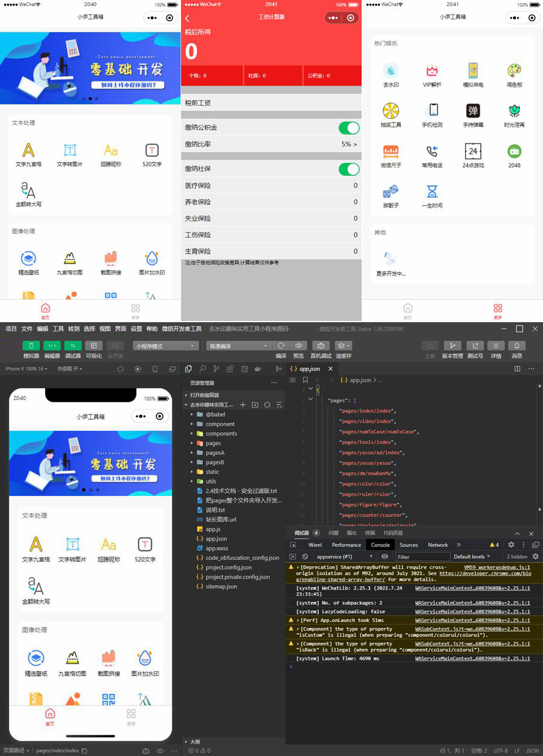543x756 pixels.
Task: Expand the pages folder in resource manager
Action: tap(208, 442)
